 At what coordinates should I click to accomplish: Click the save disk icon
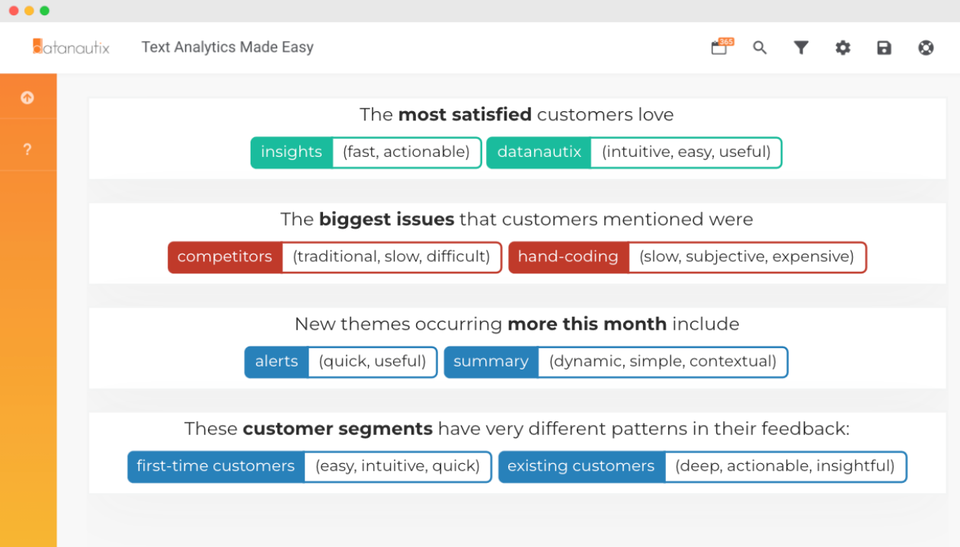(884, 47)
